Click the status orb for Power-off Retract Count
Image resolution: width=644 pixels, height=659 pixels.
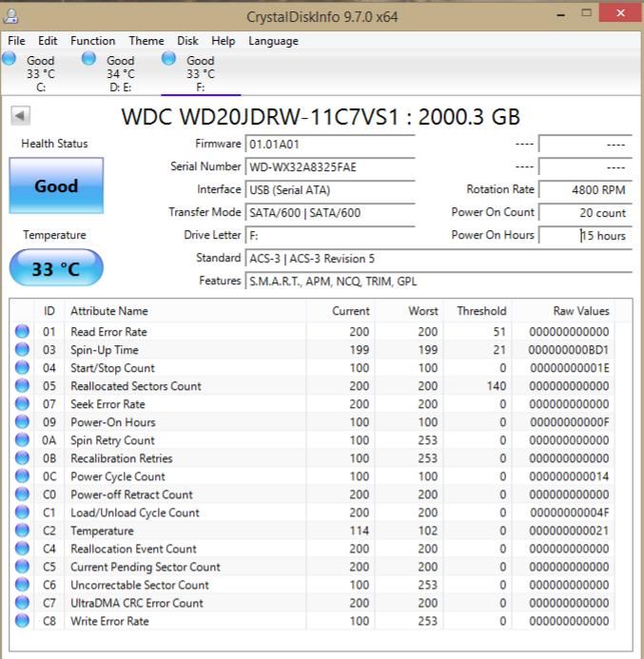point(22,494)
